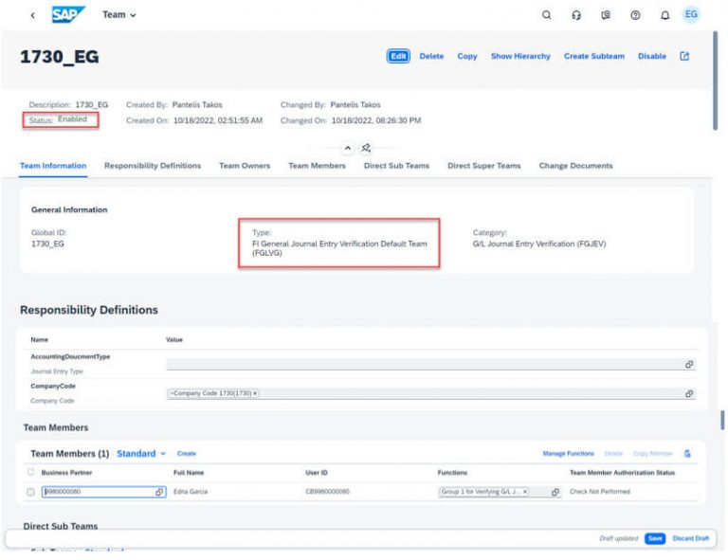Open the Change Documents tab
Image resolution: width=728 pixels, height=560 pixels.
[575, 166]
